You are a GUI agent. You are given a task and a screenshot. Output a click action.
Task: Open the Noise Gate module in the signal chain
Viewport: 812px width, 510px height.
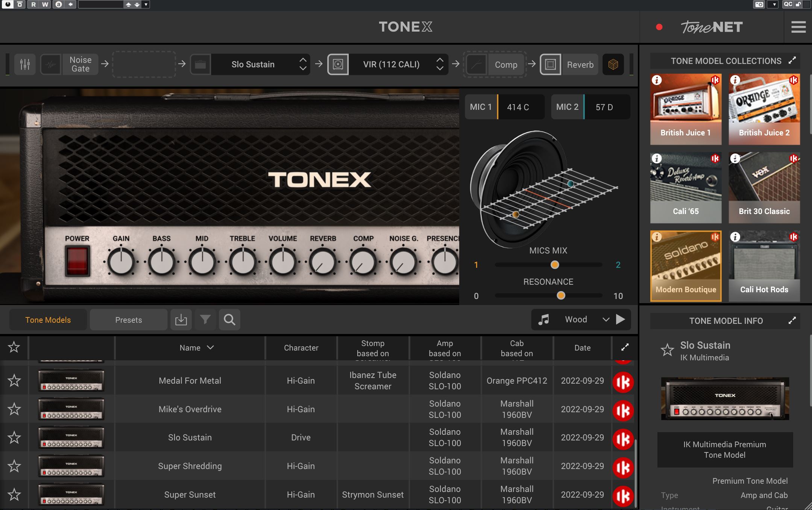pos(79,64)
